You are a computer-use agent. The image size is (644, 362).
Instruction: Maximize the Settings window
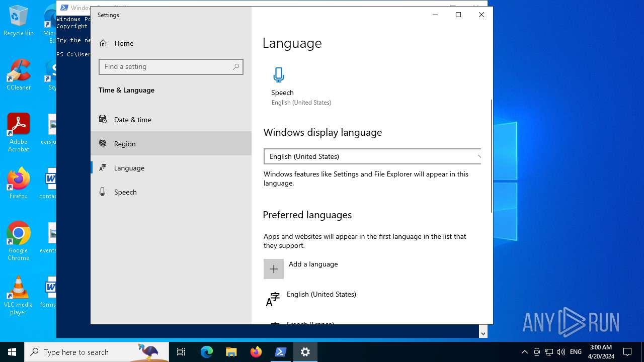(x=458, y=15)
